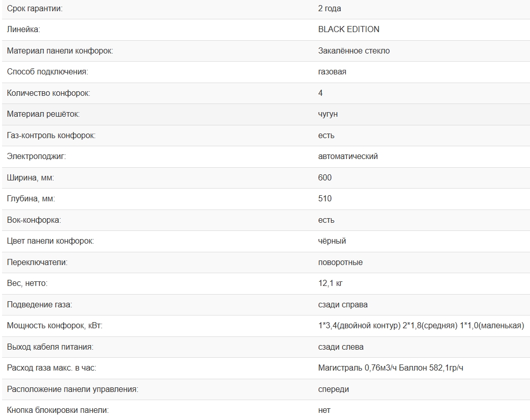Click the 'Способ подключения' row label
Screen dimensions: 530x420
pyautogui.click(x=47, y=72)
